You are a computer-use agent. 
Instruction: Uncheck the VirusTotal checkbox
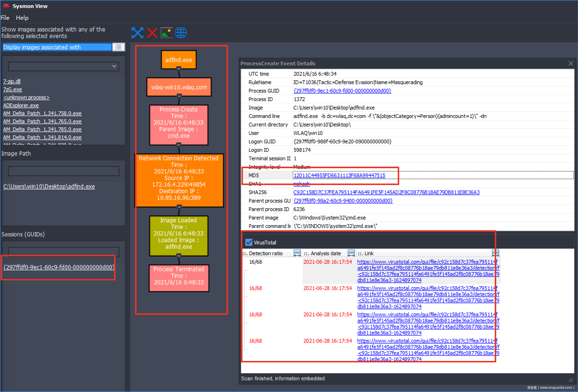coord(248,242)
